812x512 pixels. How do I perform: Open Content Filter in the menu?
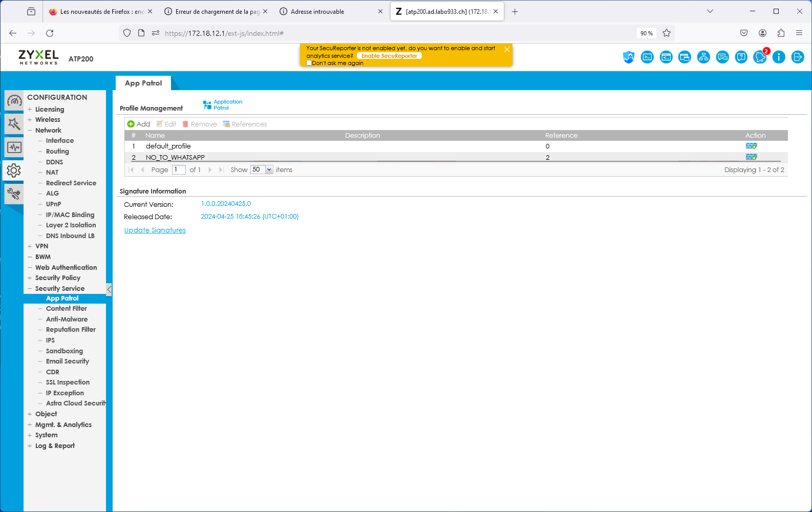(67, 309)
